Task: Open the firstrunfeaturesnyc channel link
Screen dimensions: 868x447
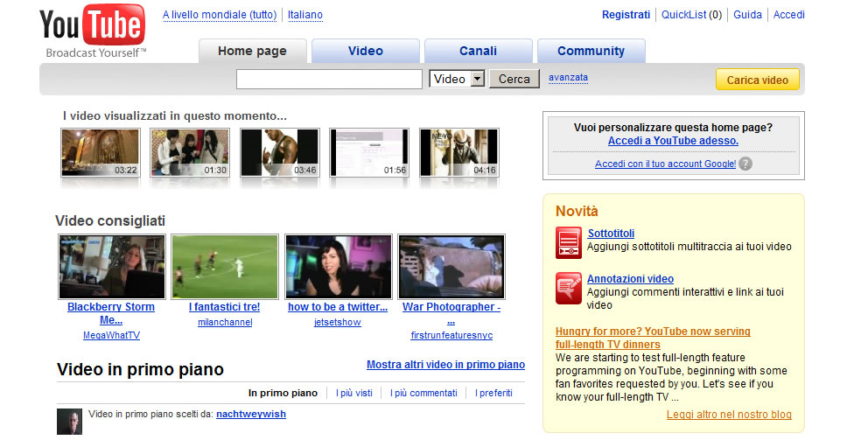Action: tap(451, 335)
